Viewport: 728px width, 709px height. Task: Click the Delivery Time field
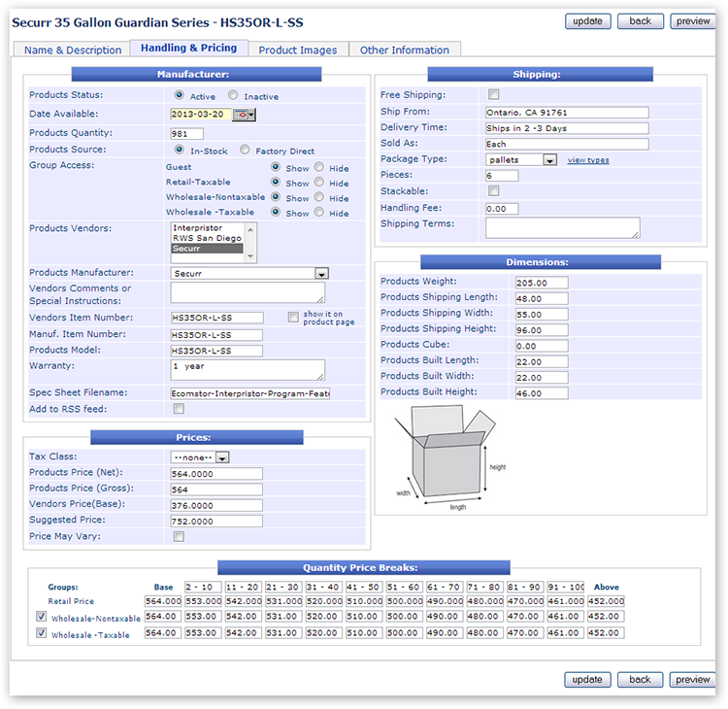pos(567,128)
